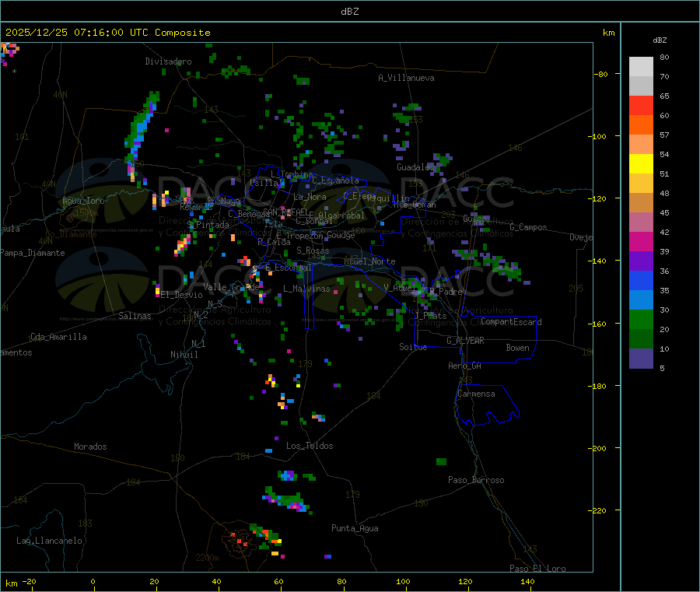
Task: Click the Aero_GA map label
Action: tap(464, 366)
